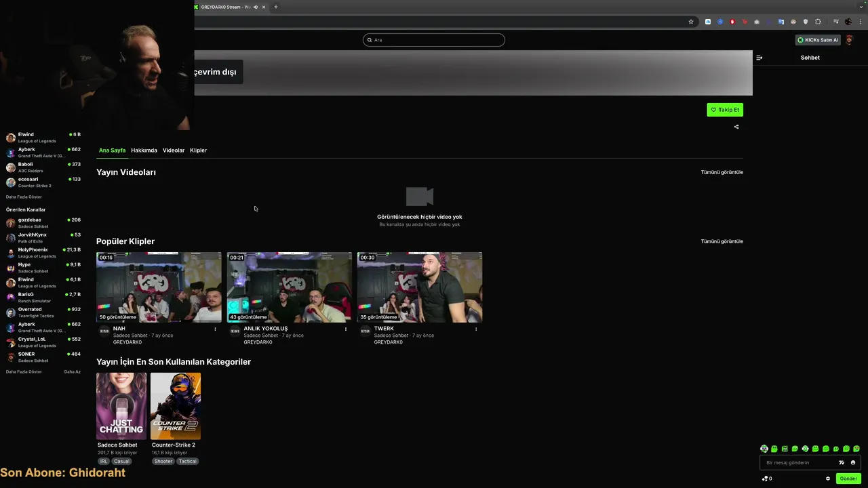Open NAH clip three-dot options menu
Viewport: 868px width, 488px height.
(215, 329)
